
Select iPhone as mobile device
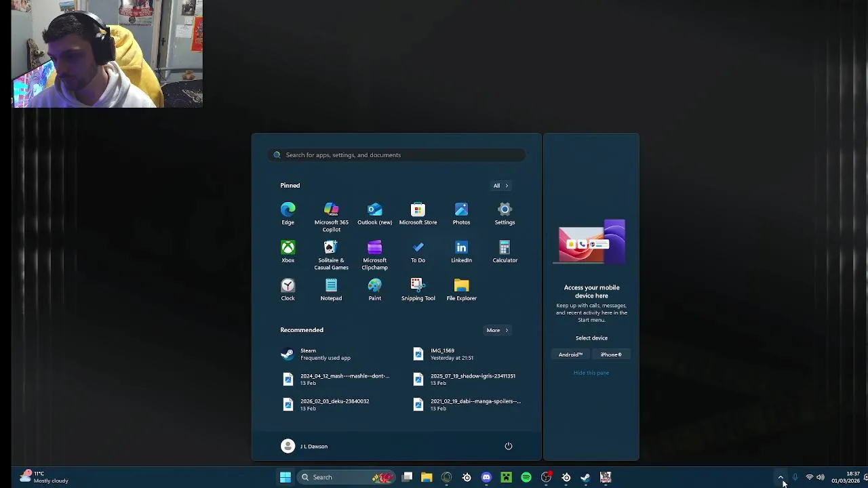[611, 354]
